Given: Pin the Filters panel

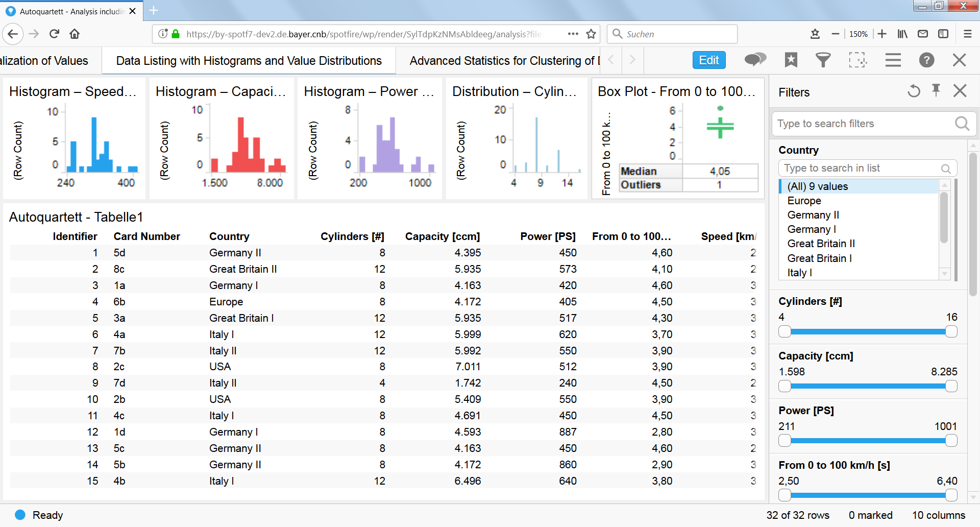Looking at the screenshot, I should click(x=936, y=91).
